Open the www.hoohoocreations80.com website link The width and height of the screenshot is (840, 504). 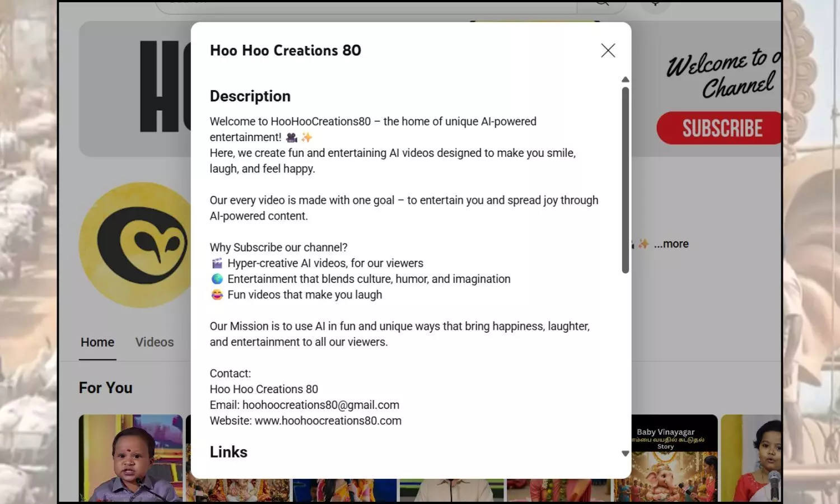click(x=328, y=421)
